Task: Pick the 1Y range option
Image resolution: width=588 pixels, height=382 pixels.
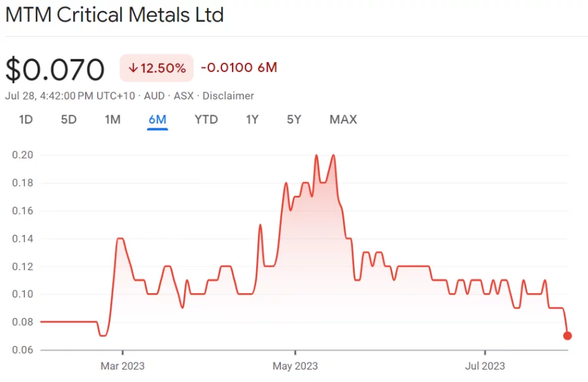Action: 252,120
